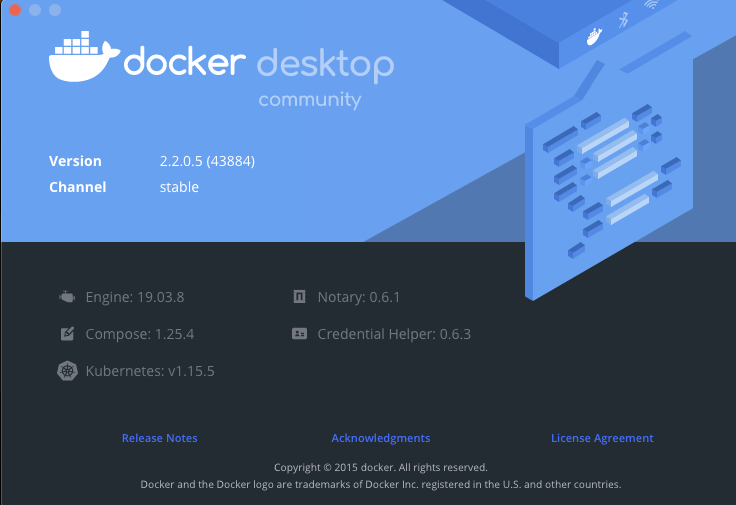736x505 pixels.
Task: Open the Release Notes link
Action: click(x=160, y=438)
